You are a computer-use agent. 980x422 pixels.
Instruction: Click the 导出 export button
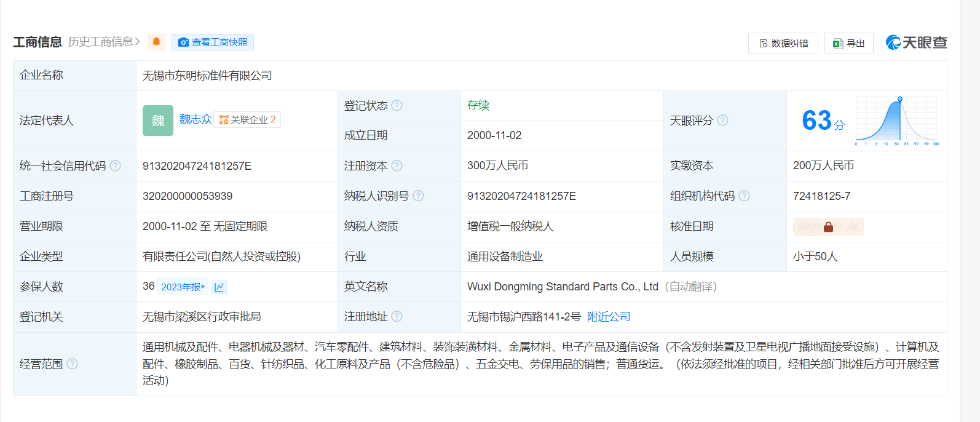click(849, 43)
